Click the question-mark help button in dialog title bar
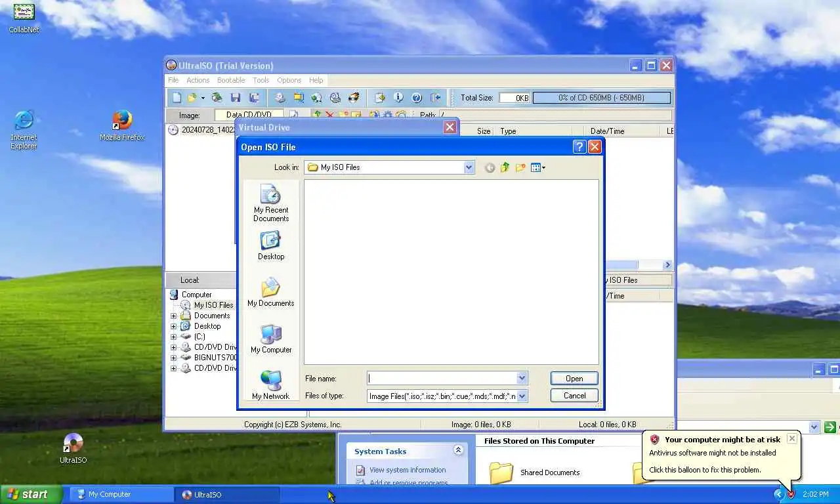840x504 pixels. tap(579, 147)
